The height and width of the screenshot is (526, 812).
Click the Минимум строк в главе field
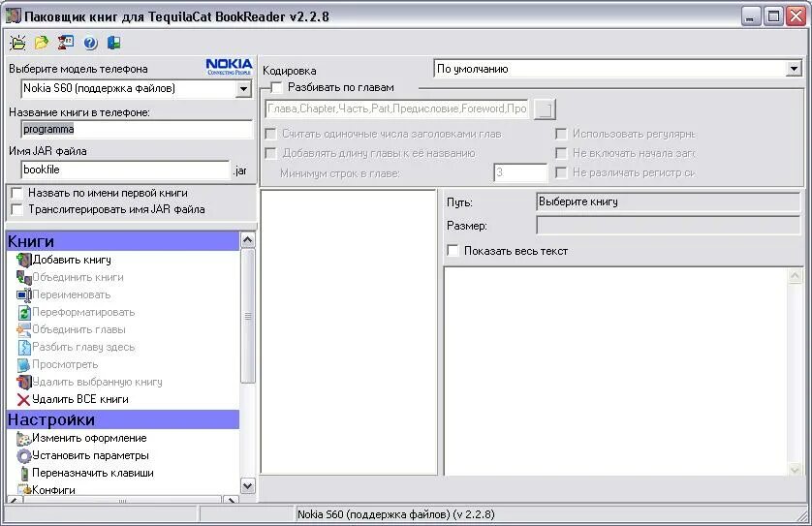coord(520,173)
